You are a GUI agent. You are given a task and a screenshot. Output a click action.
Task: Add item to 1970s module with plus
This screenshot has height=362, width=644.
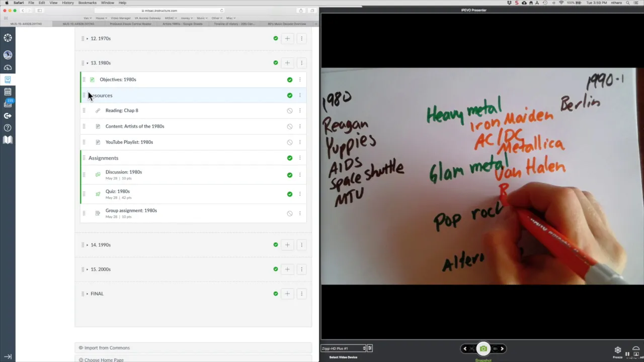point(287,38)
